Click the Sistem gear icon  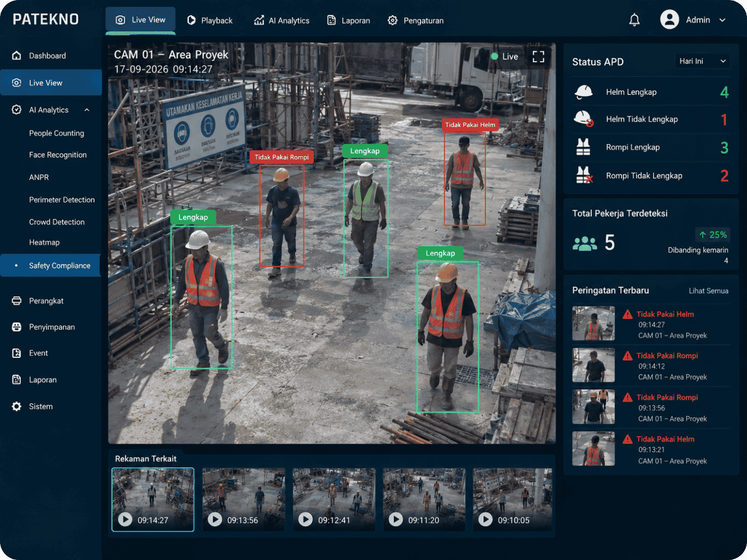pyautogui.click(x=17, y=406)
